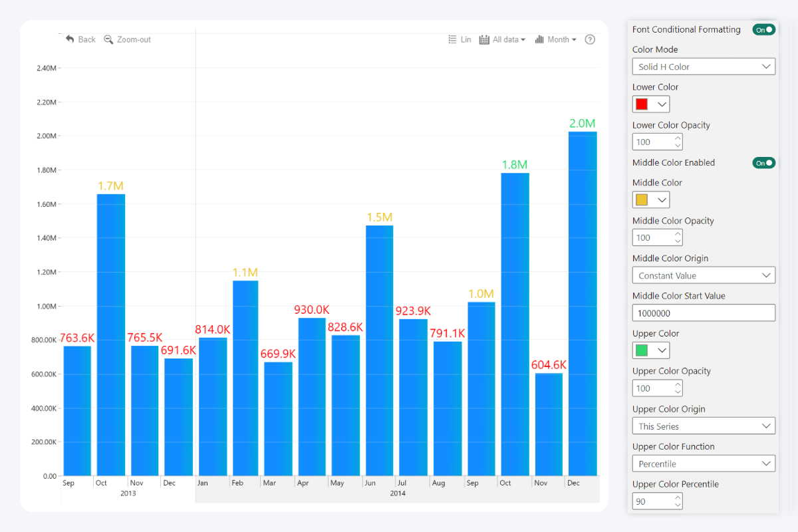Expand the Middle Color Origin dropdown

click(704, 275)
